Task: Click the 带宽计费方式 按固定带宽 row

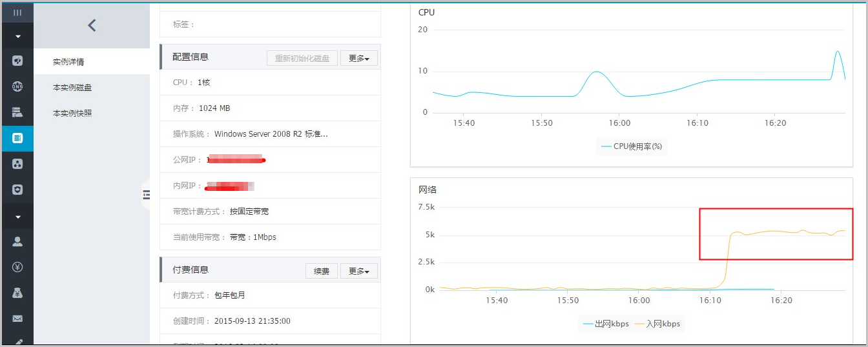Action: (x=270, y=212)
